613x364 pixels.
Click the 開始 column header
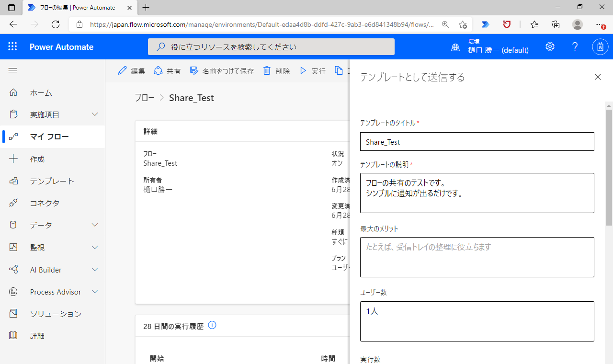[x=157, y=358]
